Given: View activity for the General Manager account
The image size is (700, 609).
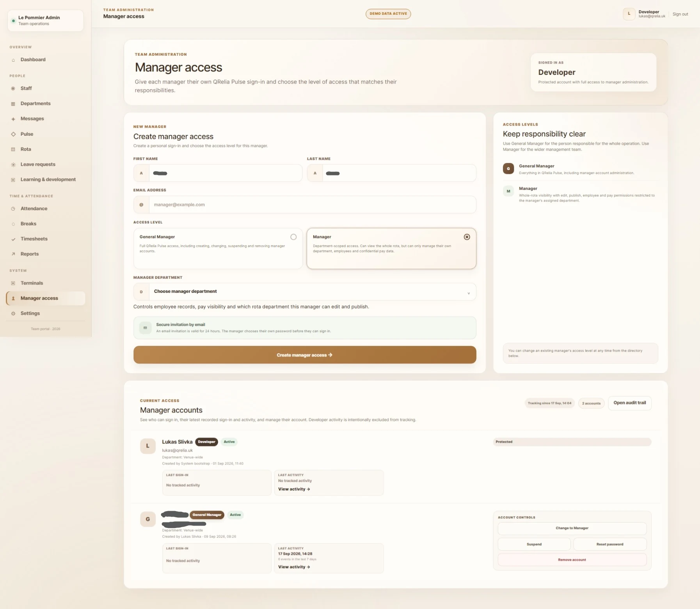Looking at the screenshot, I should click(x=294, y=567).
